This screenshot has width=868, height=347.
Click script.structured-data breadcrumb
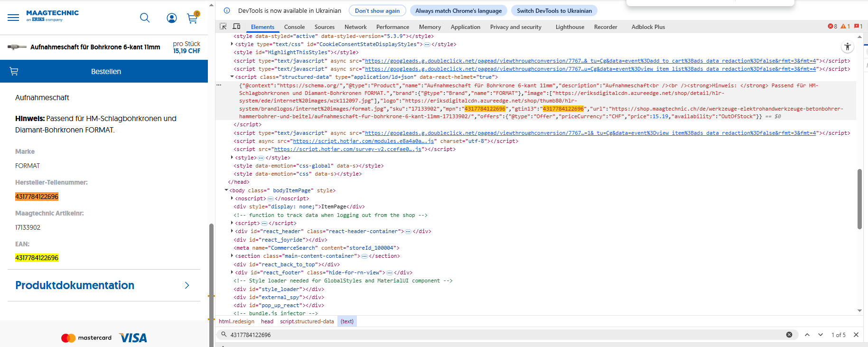tap(307, 321)
